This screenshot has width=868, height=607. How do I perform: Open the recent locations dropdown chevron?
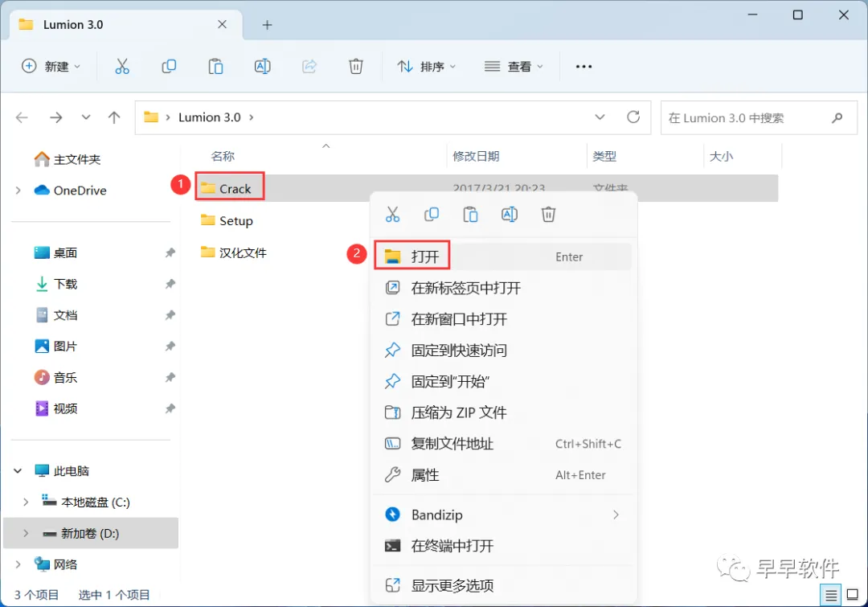pyautogui.click(x=86, y=117)
